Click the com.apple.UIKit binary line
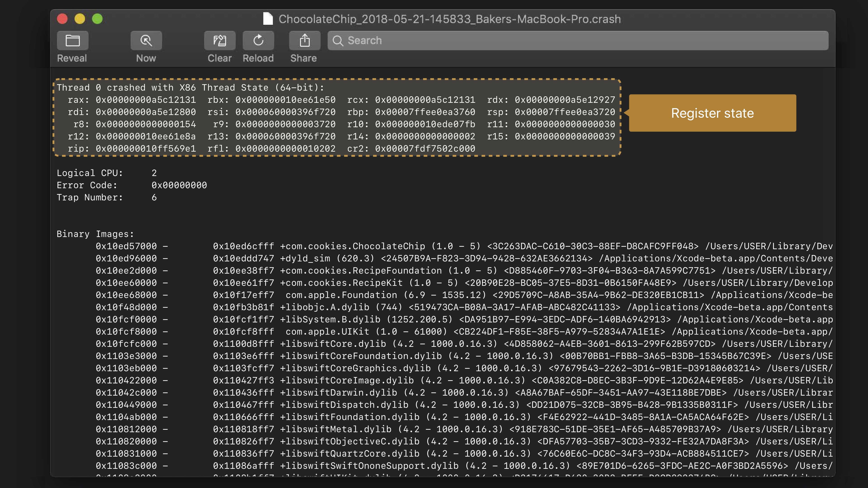The width and height of the screenshot is (868, 488). click(x=327, y=332)
